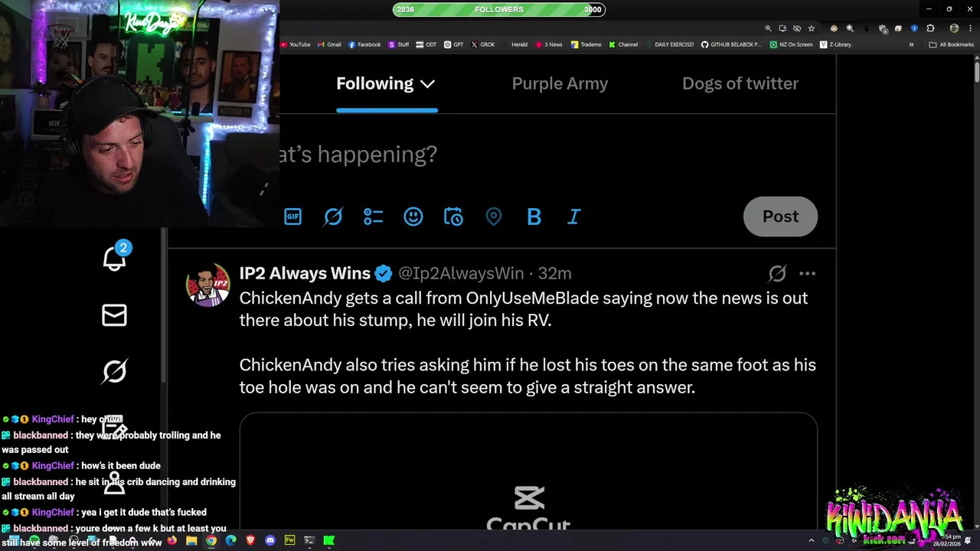Screen dimensions: 980x551
Task: Open the Grok slashed-circle icon in the sidebar
Action: (114, 372)
